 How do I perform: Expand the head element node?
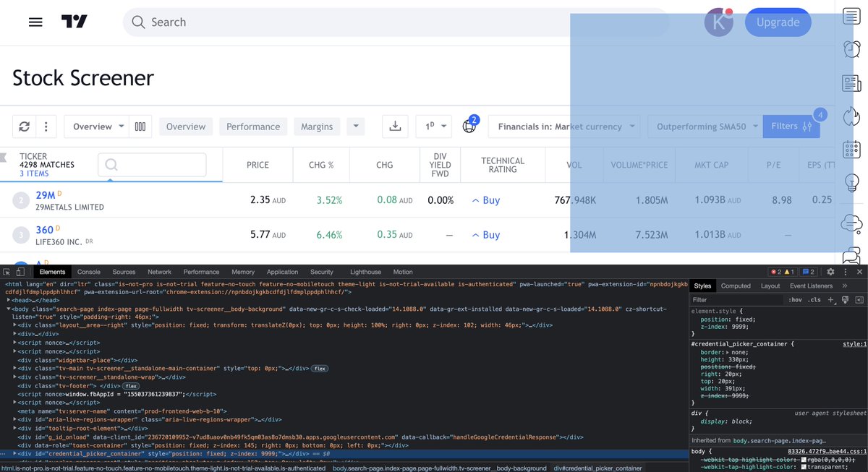[x=9, y=300]
